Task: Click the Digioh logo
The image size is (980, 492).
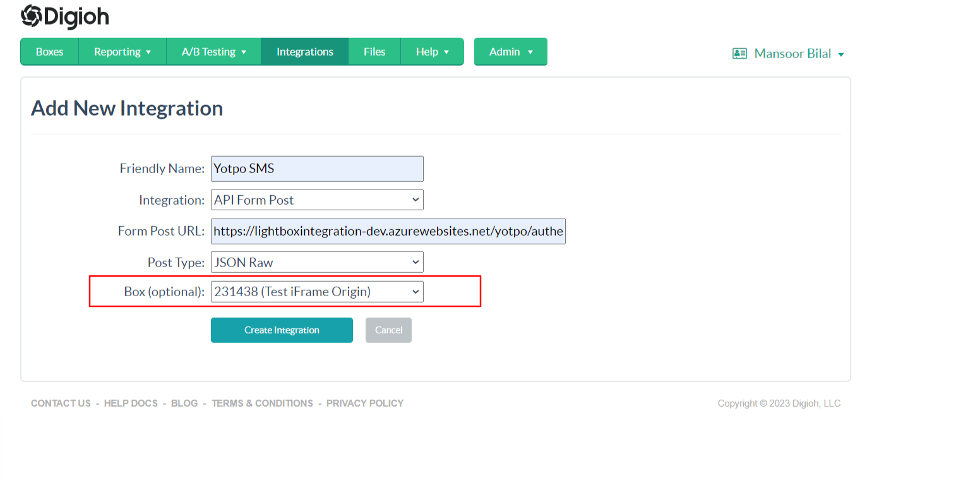Action: [64, 16]
